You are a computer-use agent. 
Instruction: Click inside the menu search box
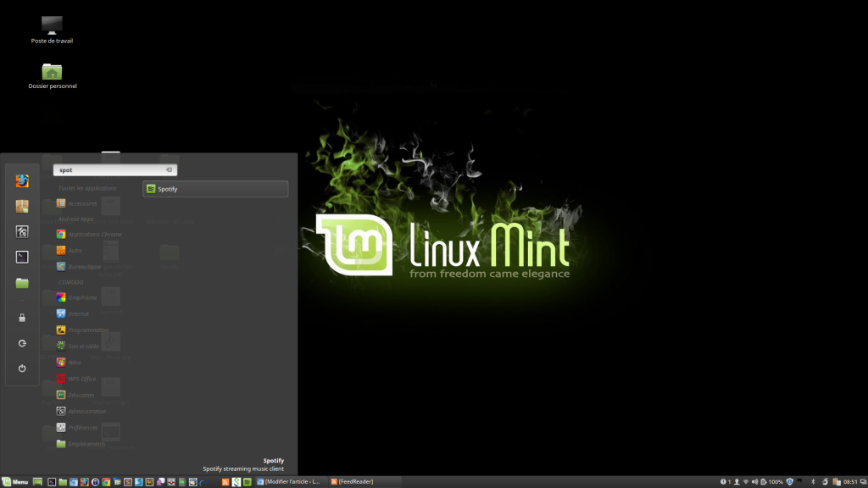pos(110,169)
